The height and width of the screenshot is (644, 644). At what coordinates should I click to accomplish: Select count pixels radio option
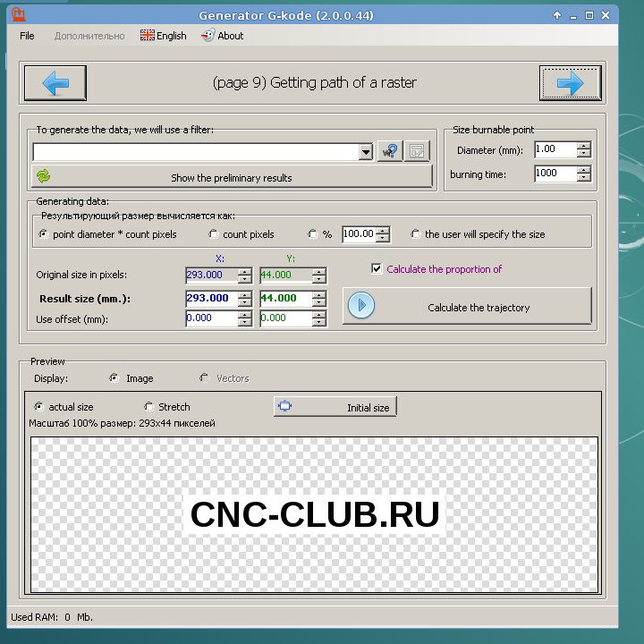pos(241,234)
